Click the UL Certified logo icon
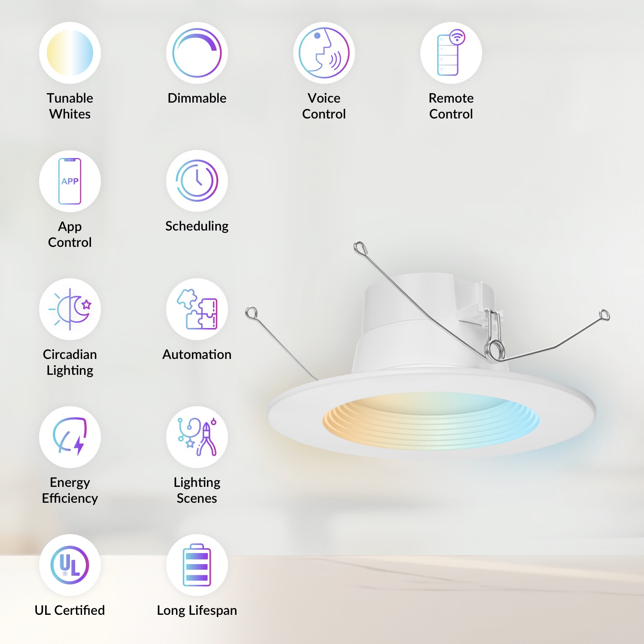This screenshot has width=644, height=644. (70, 565)
